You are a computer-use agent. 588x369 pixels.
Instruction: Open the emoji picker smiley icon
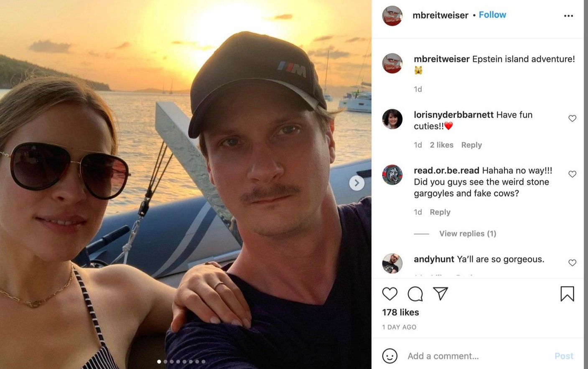click(x=389, y=356)
